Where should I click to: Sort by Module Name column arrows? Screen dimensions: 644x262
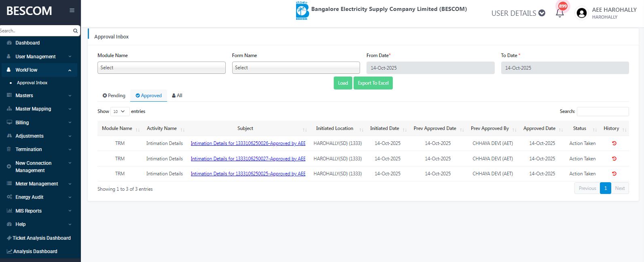138,130
